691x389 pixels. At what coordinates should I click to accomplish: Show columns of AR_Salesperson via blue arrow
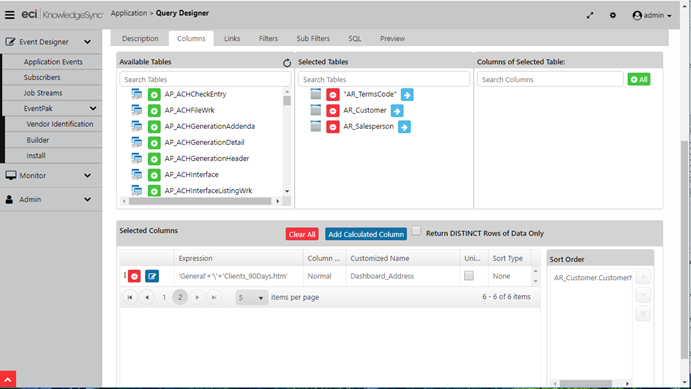click(x=404, y=127)
